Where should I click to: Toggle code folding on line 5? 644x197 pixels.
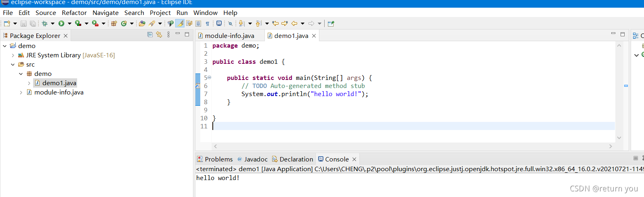coord(209,78)
